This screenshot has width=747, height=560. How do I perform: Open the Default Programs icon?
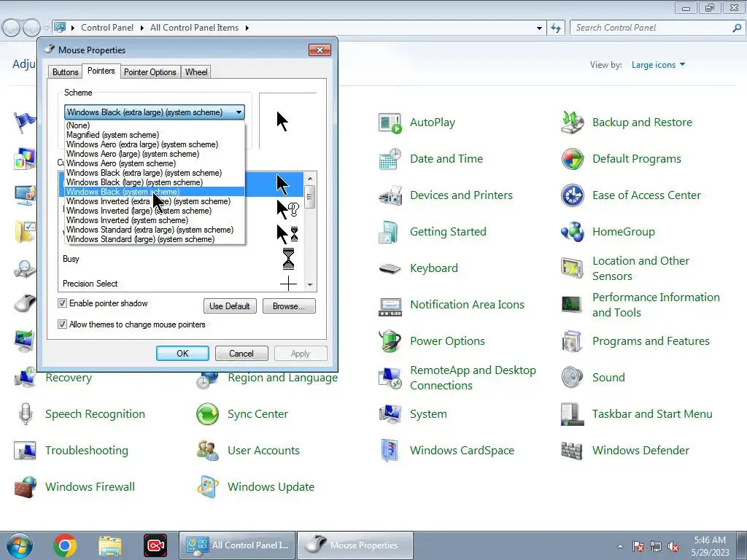572,159
